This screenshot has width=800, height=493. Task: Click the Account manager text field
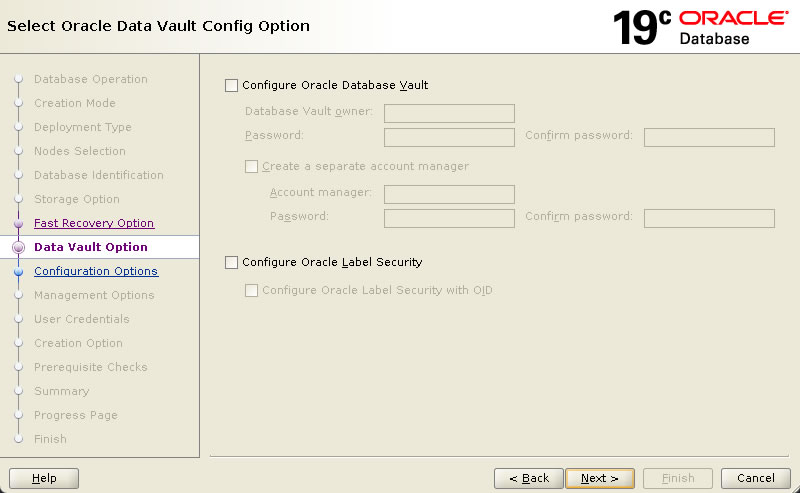coord(449,194)
